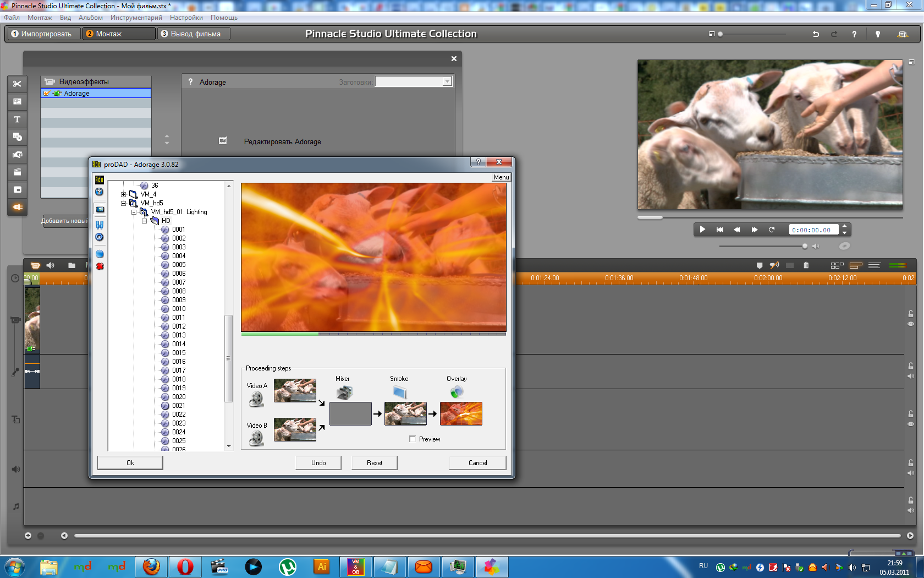Switch to text list view icon
The width and height of the screenshot is (924, 578).
pos(875,265)
